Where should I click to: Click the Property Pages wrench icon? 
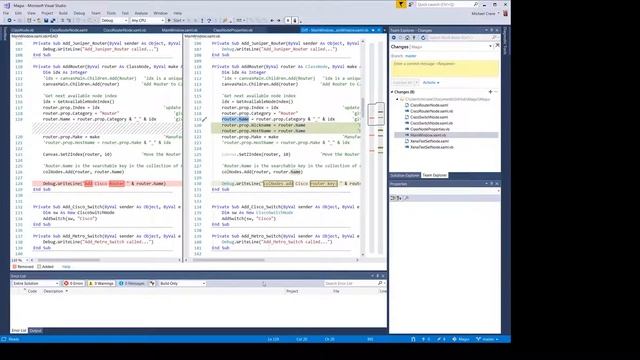406,198
